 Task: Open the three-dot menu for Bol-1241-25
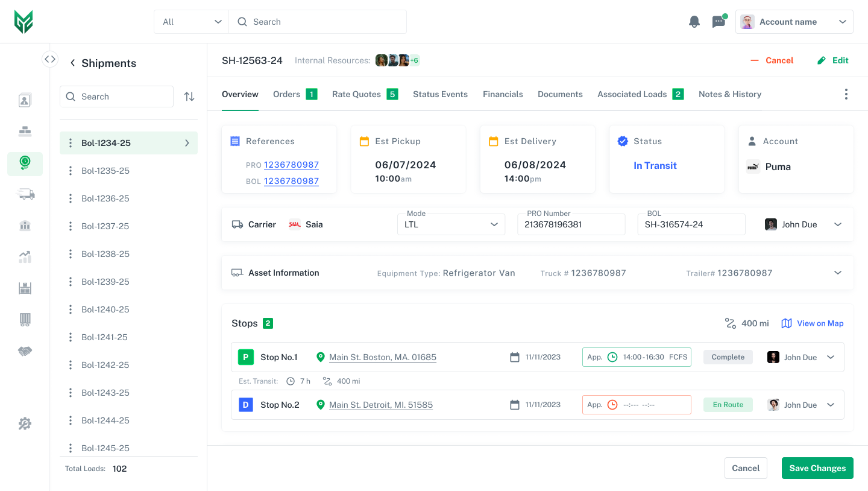coord(71,337)
